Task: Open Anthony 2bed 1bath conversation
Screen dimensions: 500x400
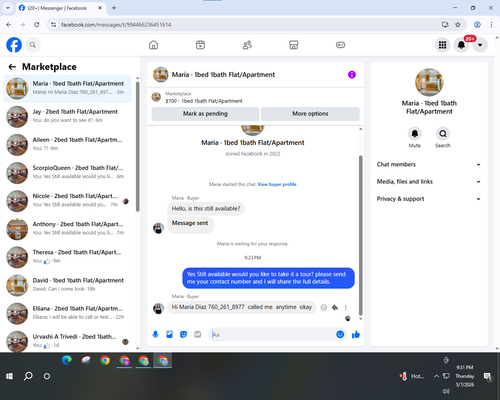Action: (67, 229)
